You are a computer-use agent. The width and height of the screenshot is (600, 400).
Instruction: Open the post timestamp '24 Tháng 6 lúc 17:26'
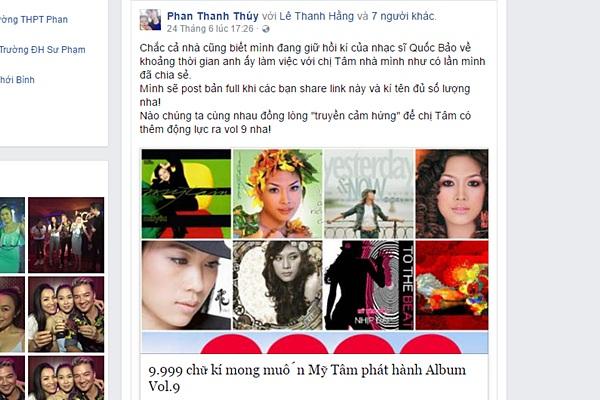(x=210, y=29)
